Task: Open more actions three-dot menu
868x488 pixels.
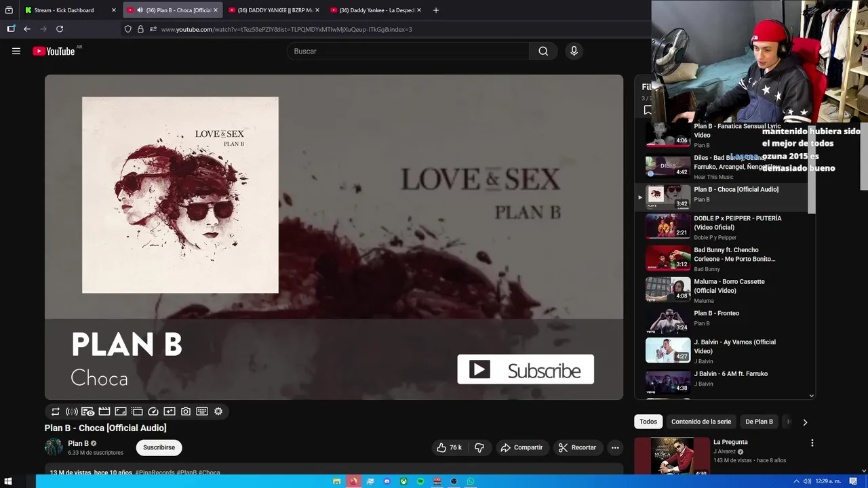Action: (x=615, y=447)
